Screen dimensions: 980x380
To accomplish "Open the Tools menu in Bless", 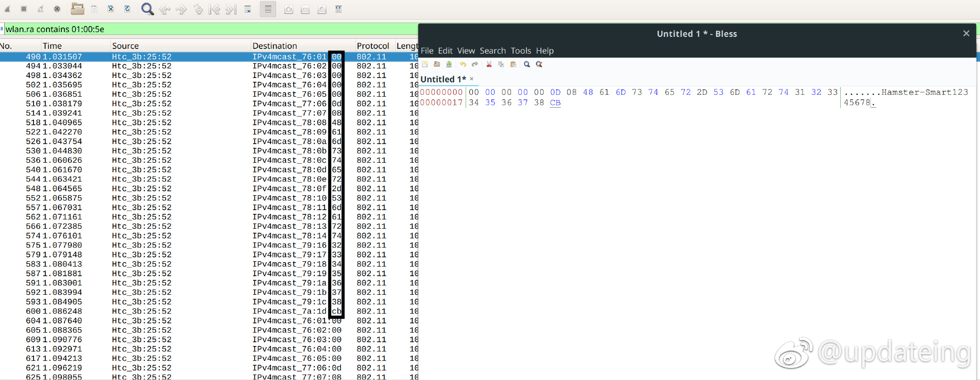I will (x=521, y=51).
